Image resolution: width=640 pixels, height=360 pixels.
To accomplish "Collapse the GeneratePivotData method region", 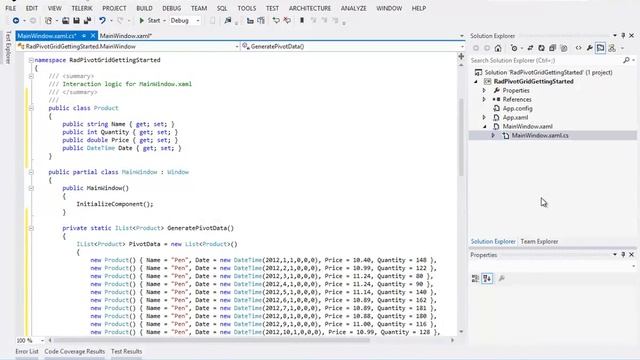I will coord(31,228).
